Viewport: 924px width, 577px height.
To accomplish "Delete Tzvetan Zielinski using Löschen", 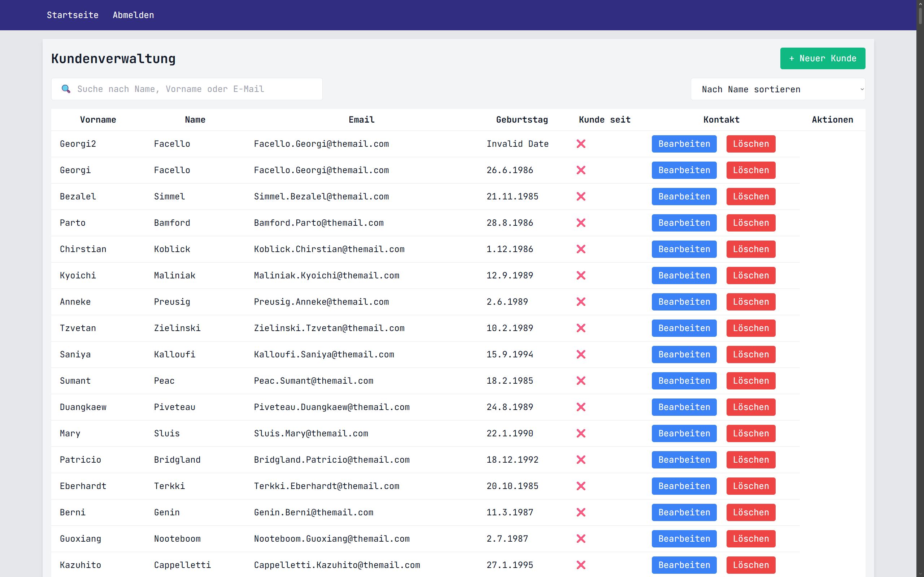I will point(750,328).
